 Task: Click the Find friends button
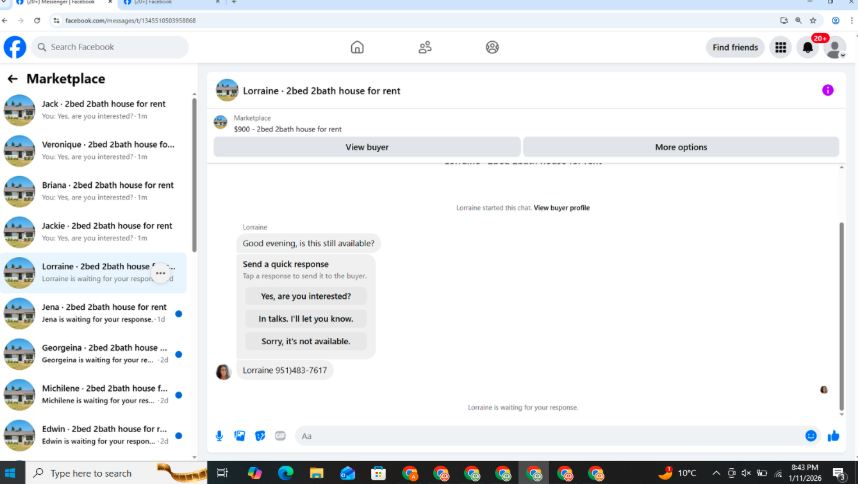point(735,47)
